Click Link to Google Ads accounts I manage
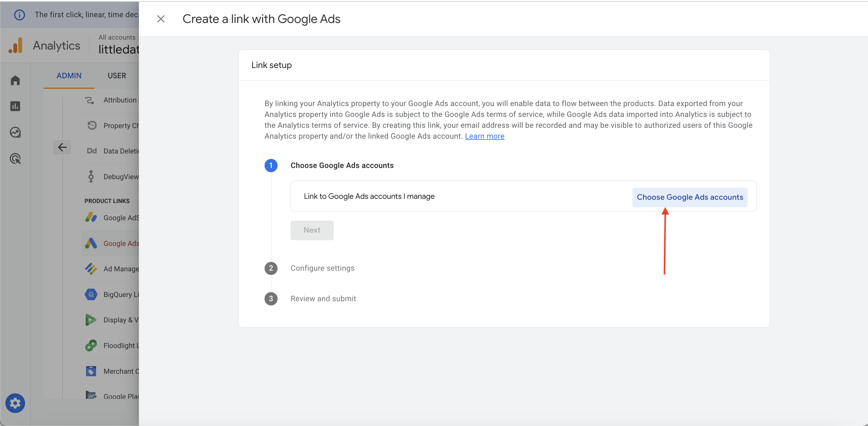This screenshot has width=868, height=426. [369, 196]
